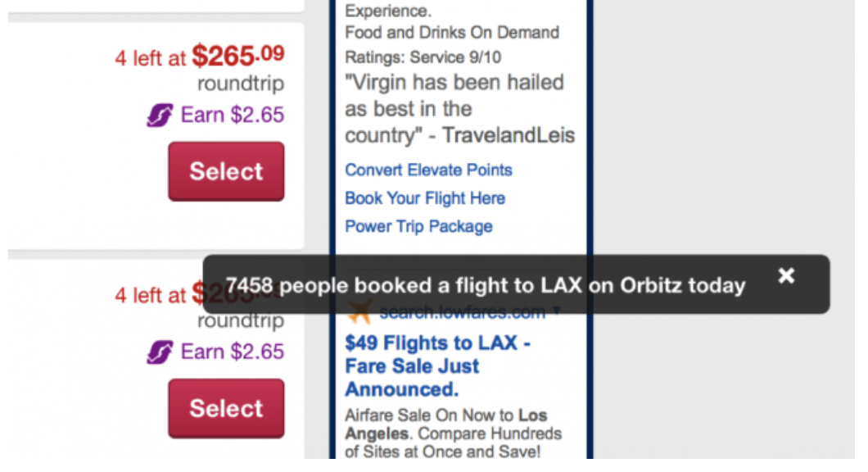Click Select button on second listed fare
The height and width of the screenshot is (472, 868).
click(x=226, y=408)
